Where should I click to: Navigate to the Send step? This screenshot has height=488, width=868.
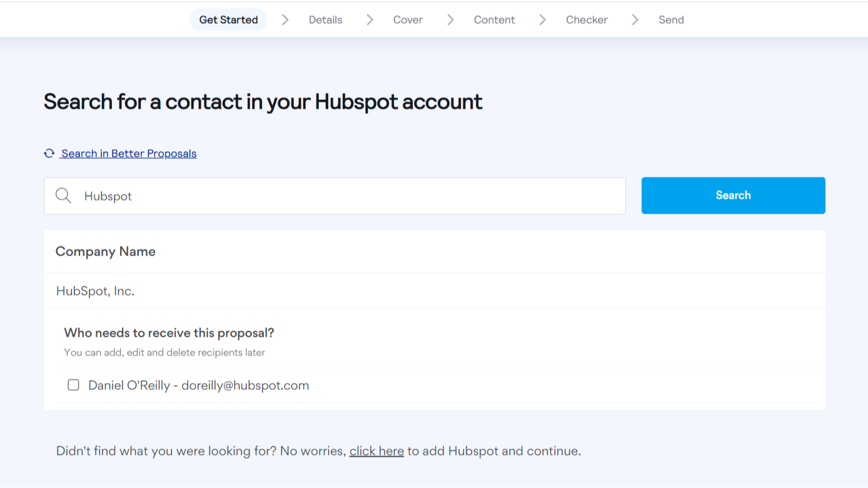point(671,20)
